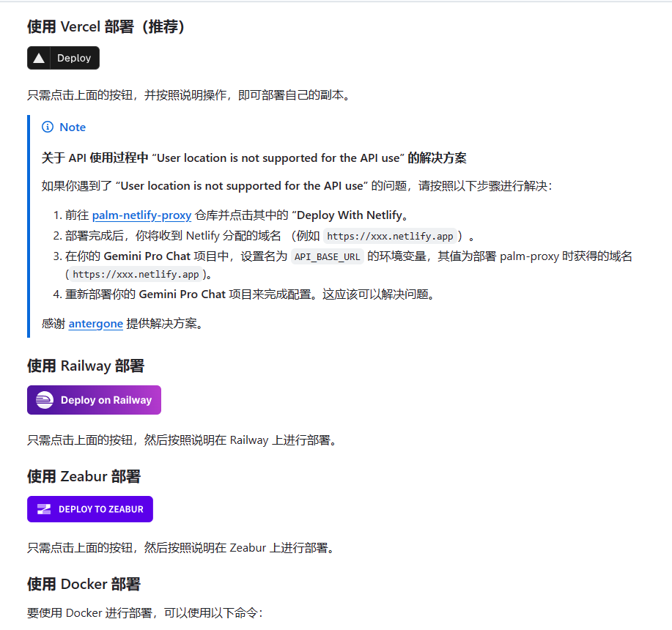Click the 如果你遇到了 problem description paragraph
The height and width of the screenshot is (630, 672).
(x=297, y=186)
